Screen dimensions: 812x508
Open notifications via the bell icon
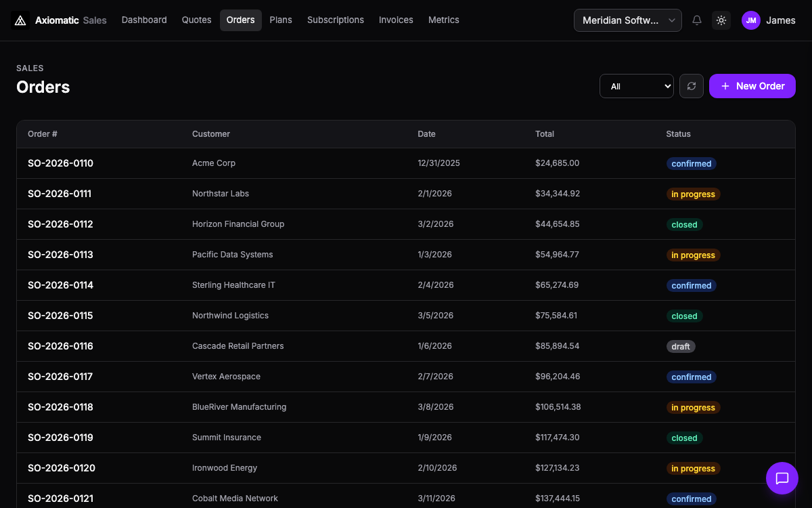[x=697, y=20]
